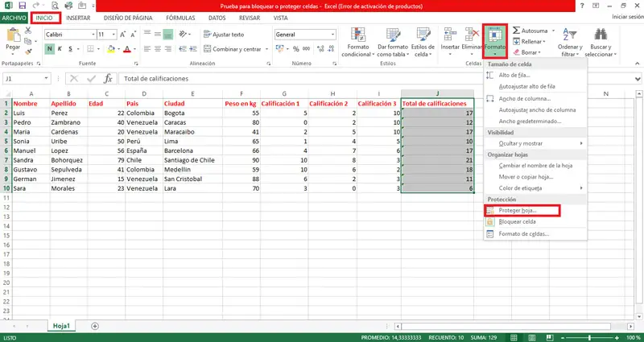
Task: Click the accounting number format icon
Action: pyautogui.click(x=279, y=49)
